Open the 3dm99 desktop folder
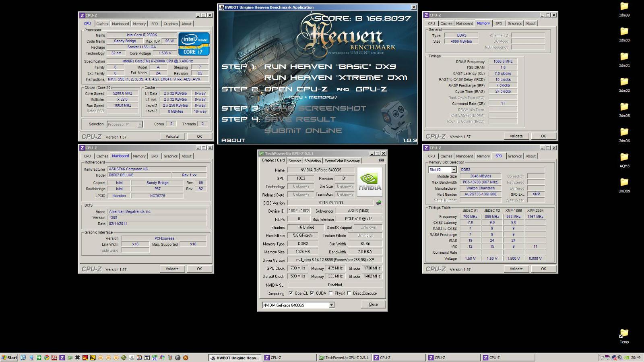The width and height of the screenshot is (644, 362). [624, 9]
